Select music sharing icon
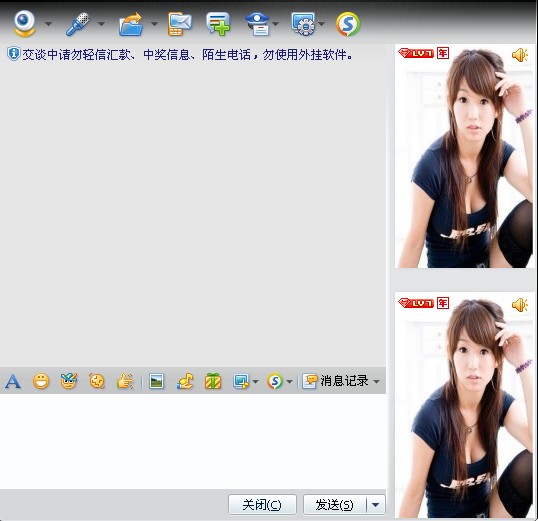Viewport: 538px width, 521px height. pos(185,381)
